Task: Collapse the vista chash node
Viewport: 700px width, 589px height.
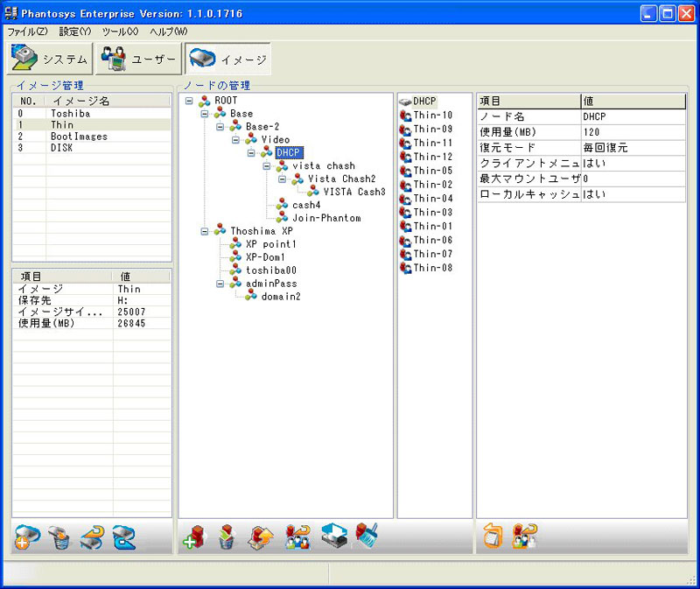Action: [267, 166]
